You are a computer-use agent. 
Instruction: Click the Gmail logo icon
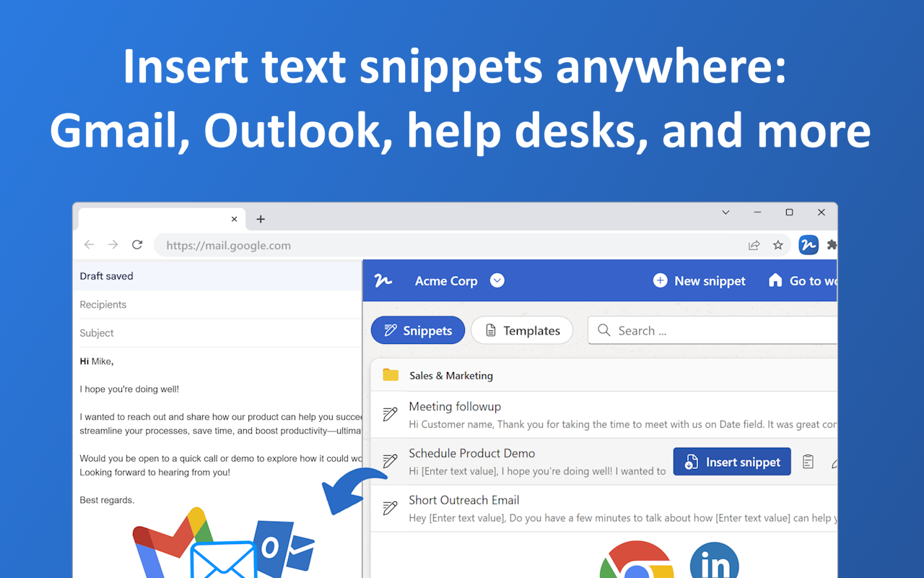coord(172,542)
